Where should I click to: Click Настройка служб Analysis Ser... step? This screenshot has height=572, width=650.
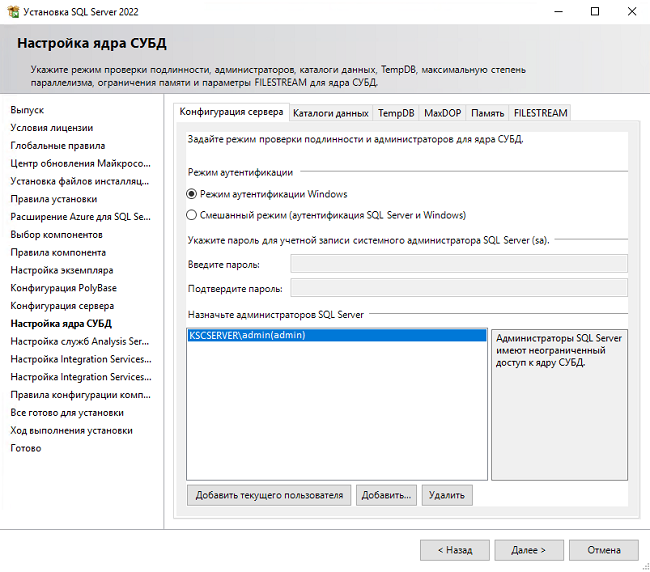(80, 342)
